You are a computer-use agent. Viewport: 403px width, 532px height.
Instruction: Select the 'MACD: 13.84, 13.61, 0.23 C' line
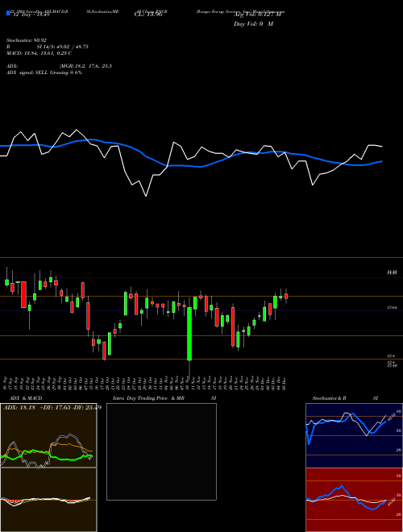(39, 53)
